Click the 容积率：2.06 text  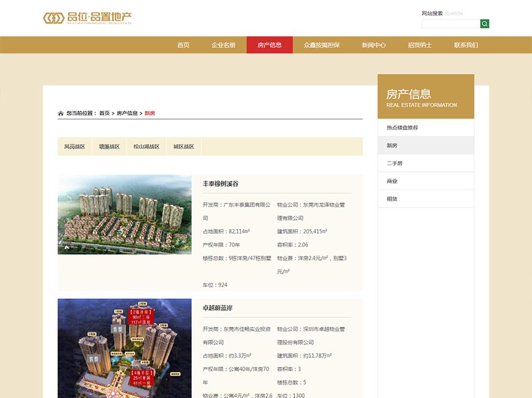[292, 245]
